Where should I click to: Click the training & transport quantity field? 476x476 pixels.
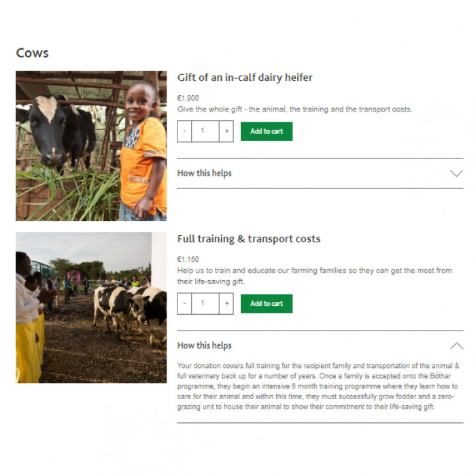pyautogui.click(x=205, y=303)
